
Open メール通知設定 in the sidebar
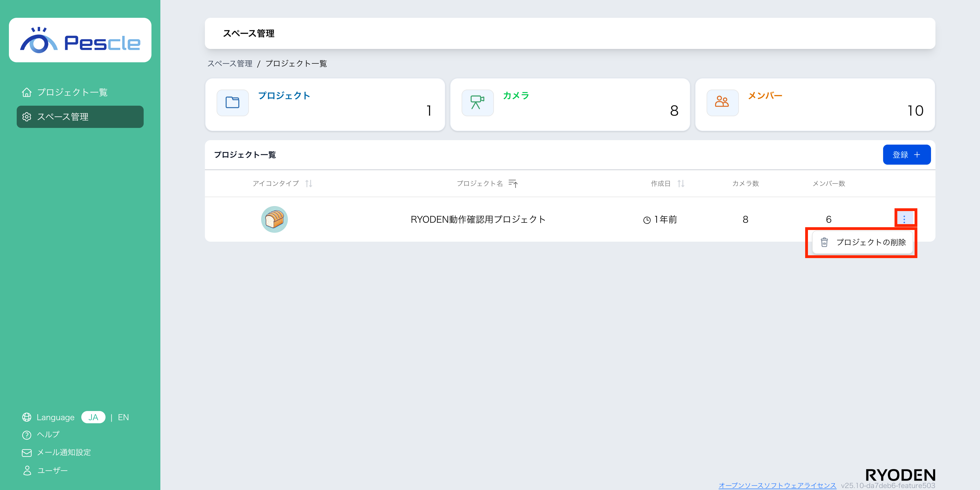pyautogui.click(x=63, y=452)
